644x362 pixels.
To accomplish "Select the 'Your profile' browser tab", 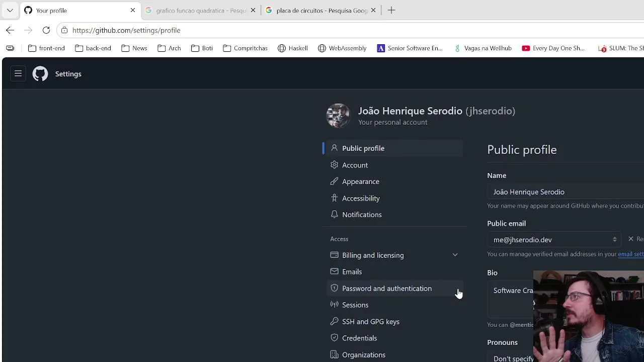I will [x=80, y=10].
